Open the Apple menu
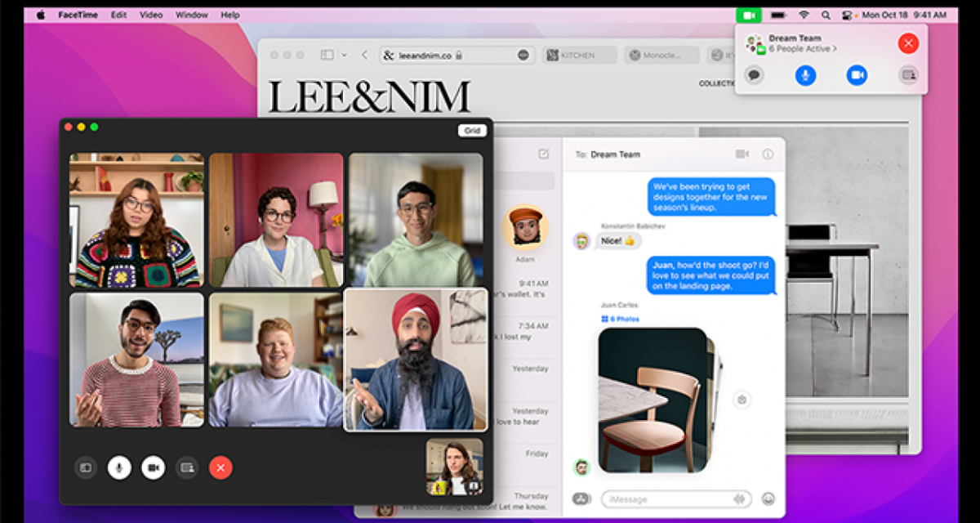Viewport: 980px width, 523px height. tap(41, 15)
